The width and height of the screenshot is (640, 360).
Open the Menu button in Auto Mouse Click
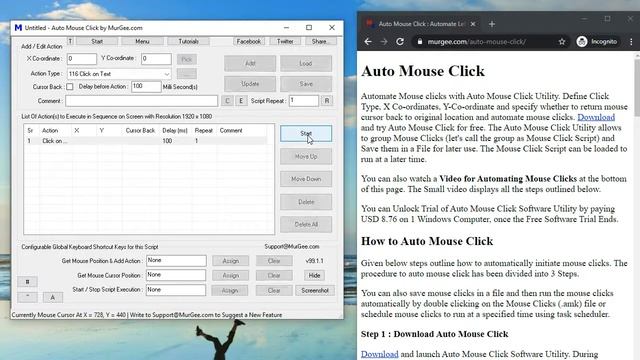point(142,41)
